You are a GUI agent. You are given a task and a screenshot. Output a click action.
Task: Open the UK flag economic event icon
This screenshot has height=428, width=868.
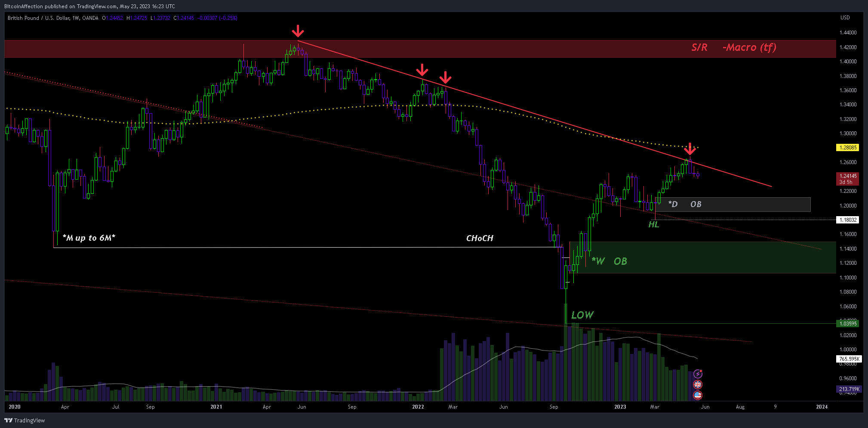[x=698, y=385]
